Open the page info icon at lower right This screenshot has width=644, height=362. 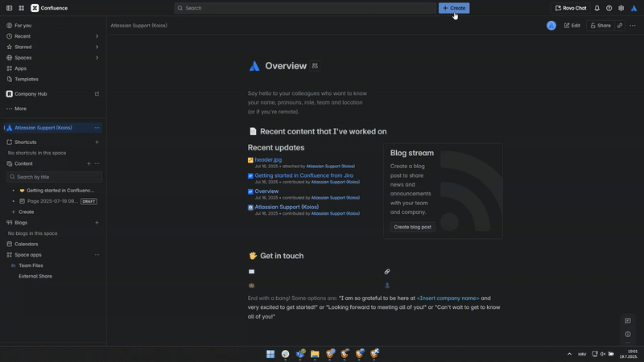628,334
